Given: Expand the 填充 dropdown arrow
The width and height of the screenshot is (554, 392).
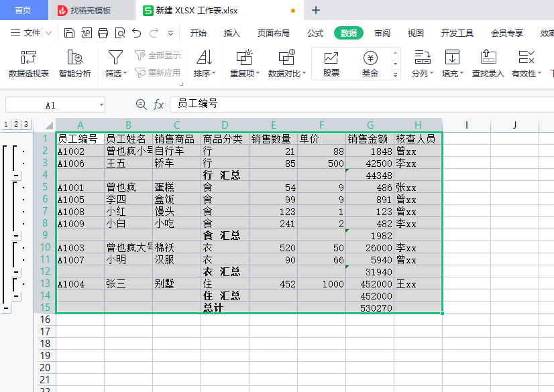Looking at the screenshot, I should pyautogui.click(x=461, y=74).
